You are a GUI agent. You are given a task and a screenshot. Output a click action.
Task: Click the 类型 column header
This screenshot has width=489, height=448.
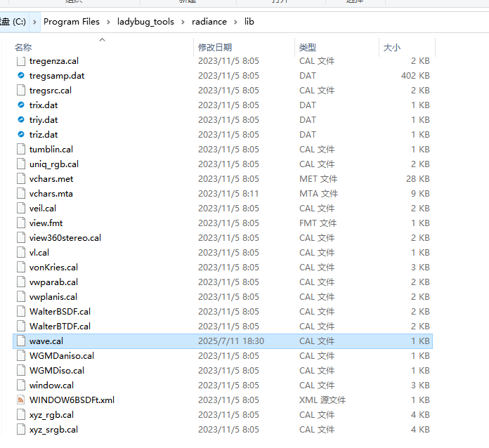[x=308, y=47]
